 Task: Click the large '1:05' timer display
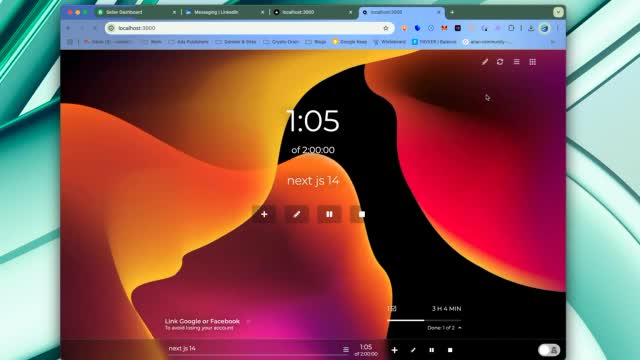pyautogui.click(x=313, y=121)
